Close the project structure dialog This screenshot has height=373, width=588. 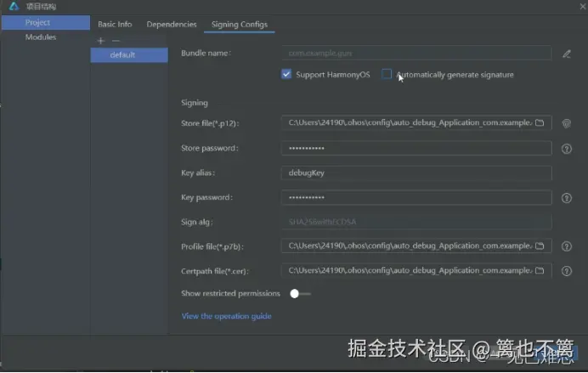(583, 7)
